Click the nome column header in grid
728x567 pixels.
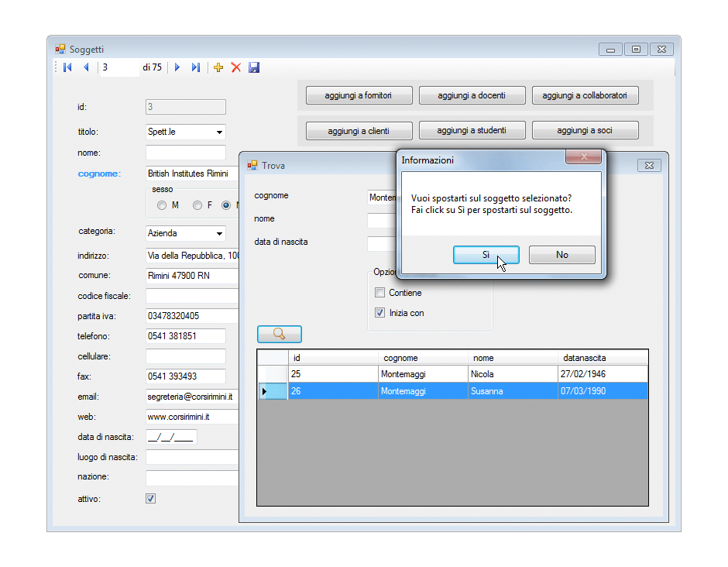(513, 358)
